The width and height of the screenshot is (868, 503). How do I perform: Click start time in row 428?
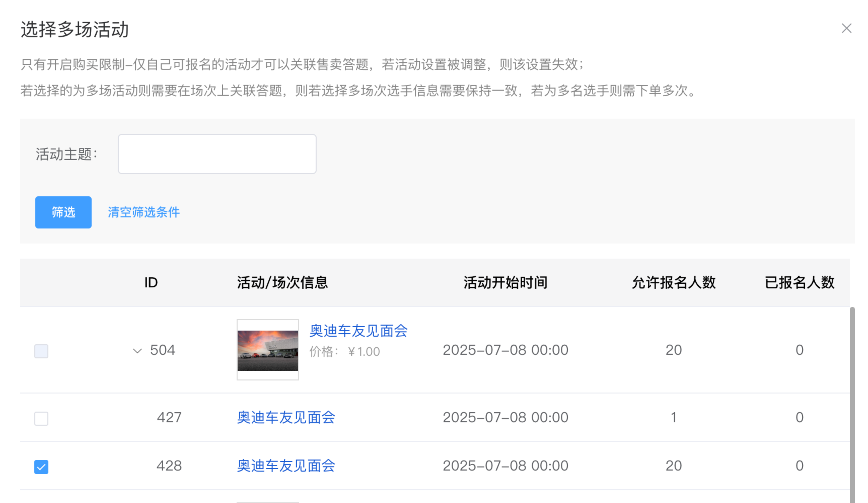point(505,466)
